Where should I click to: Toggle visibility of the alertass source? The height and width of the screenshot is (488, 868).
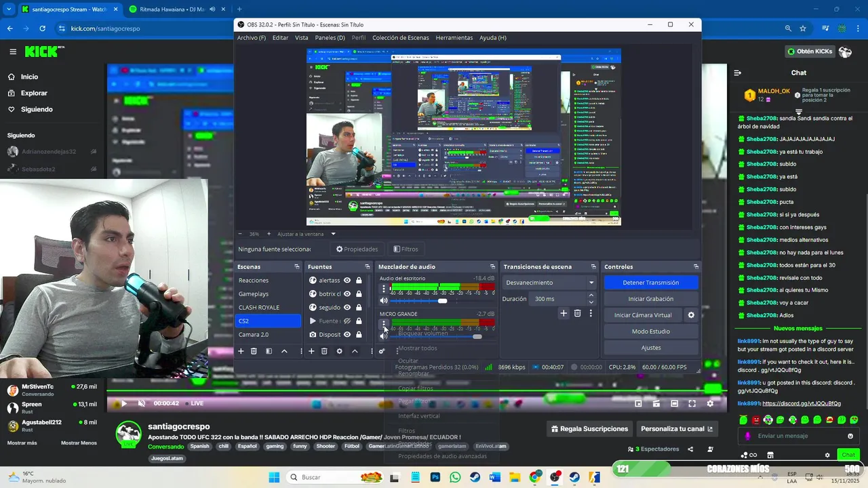pyautogui.click(x=347, y=280)
